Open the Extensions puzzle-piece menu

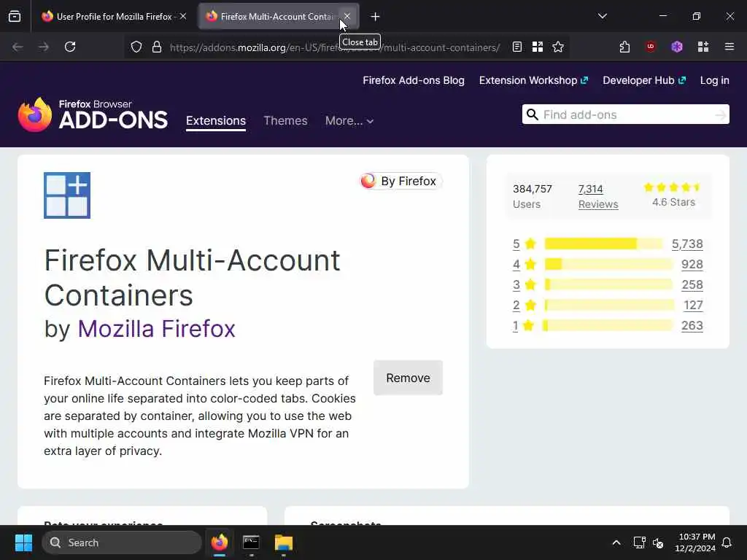pyautogui.click(x=624, y=47)
